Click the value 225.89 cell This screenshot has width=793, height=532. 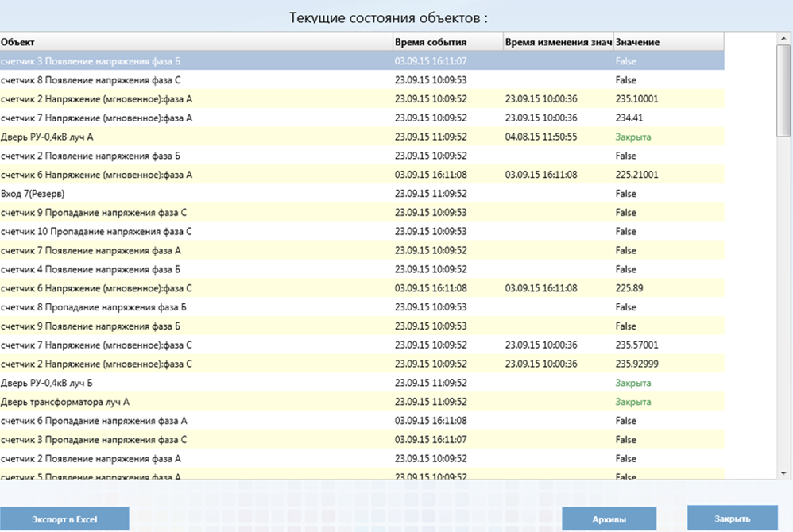pyautogui.click(x=629, y=288)
